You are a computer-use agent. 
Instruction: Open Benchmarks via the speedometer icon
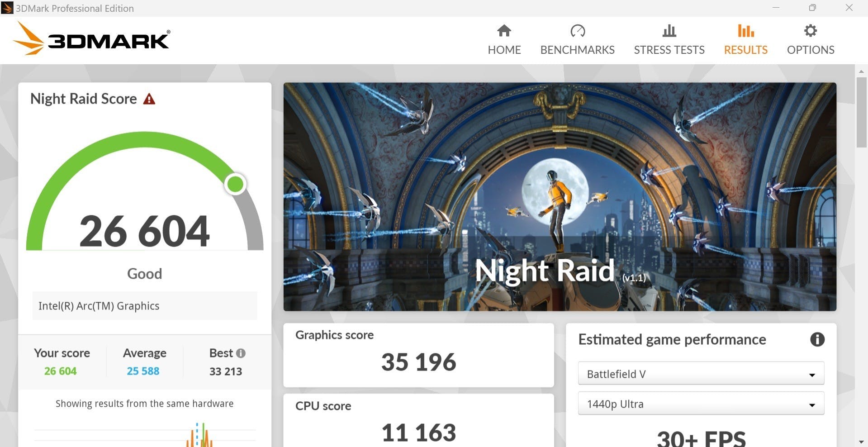[x=577, y=31]
